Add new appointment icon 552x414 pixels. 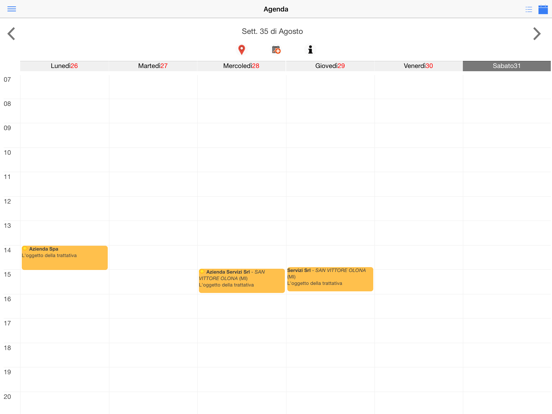pyautogui.click(x=276, y=50)
